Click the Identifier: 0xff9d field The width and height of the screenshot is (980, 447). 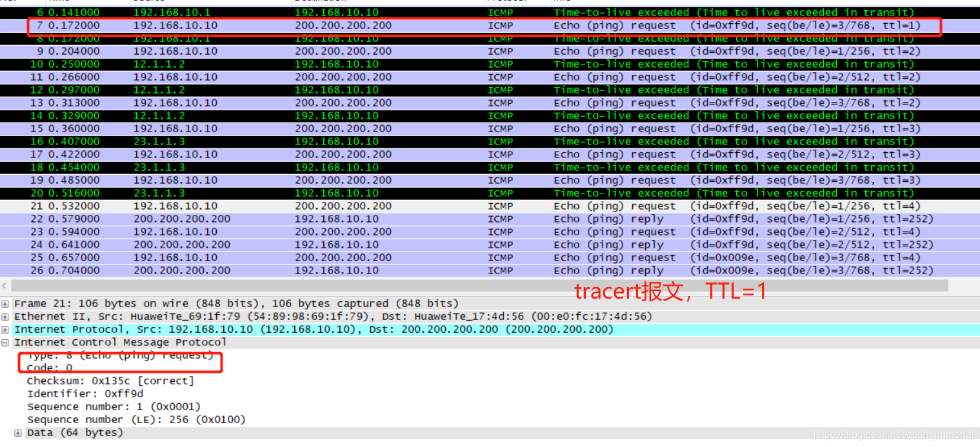85,394
